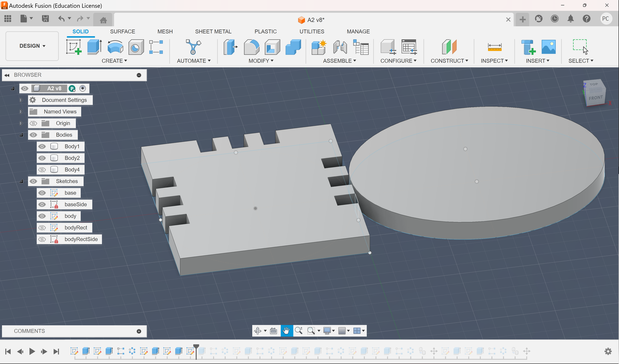Open the MODIFY dropdown menu
This screenshot has height=364, width=619.
(x=261, y=61)
